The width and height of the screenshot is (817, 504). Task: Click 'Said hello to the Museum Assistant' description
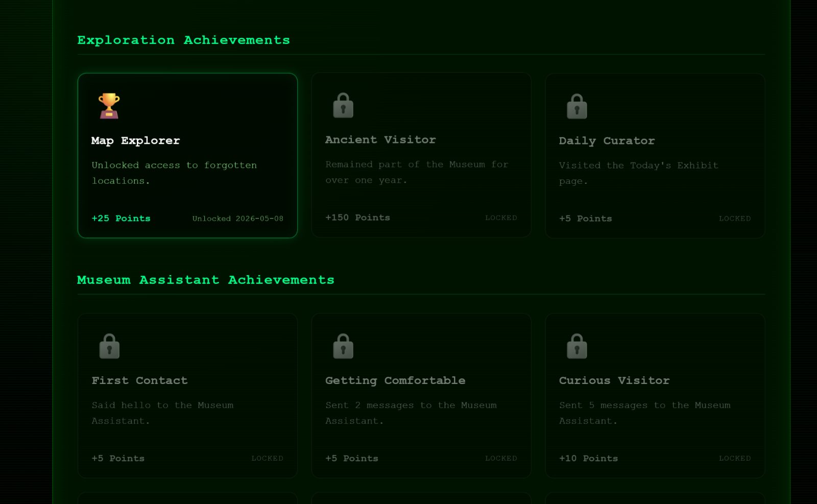pyautogui.click(x=162, y=413)
